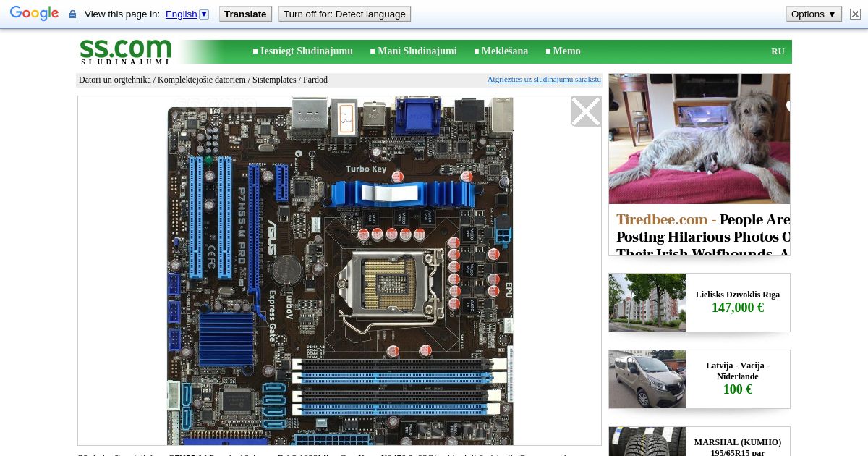Click the secure padlock icon

coord(72,14)
